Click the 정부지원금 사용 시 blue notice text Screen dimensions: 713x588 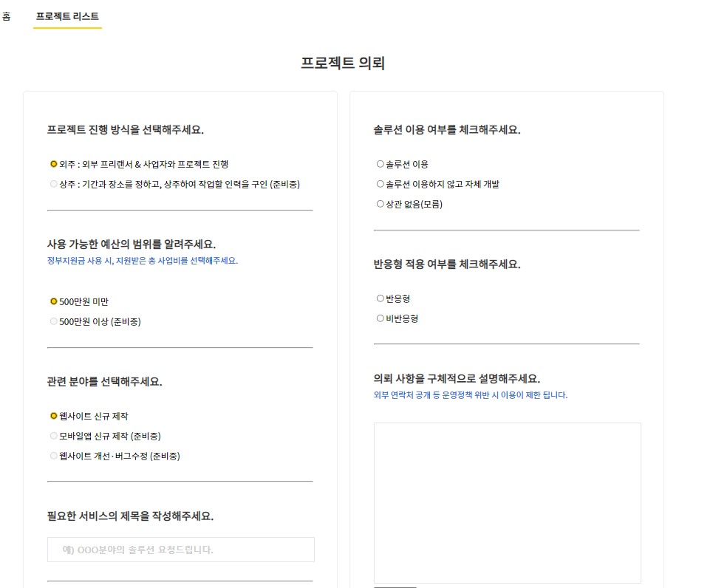pos(143,261)
